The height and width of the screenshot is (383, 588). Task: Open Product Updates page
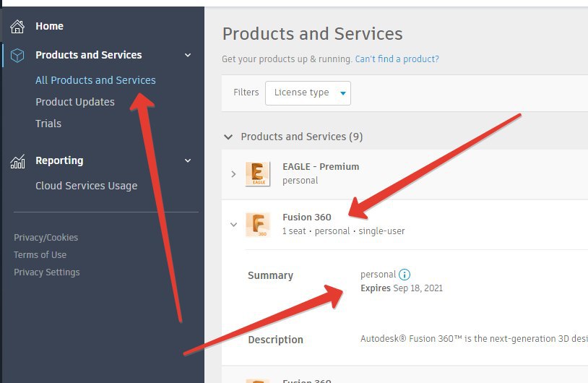coord(75,102)
